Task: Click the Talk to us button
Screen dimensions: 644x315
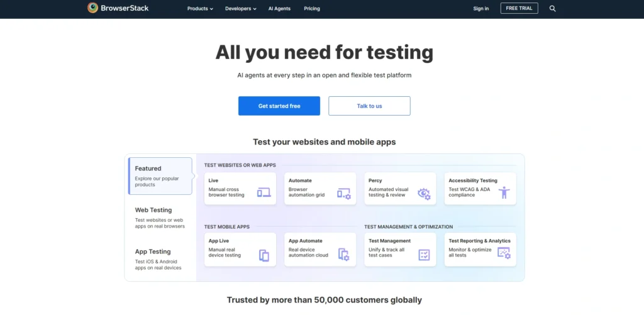Action: coord(369,106)
